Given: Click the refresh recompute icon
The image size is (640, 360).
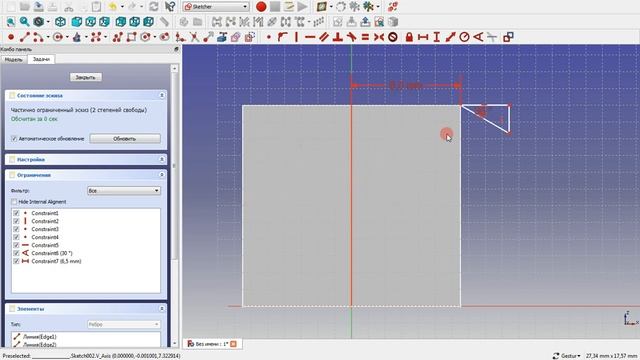Looking at the screenshot, I should (x=154, y=7).
